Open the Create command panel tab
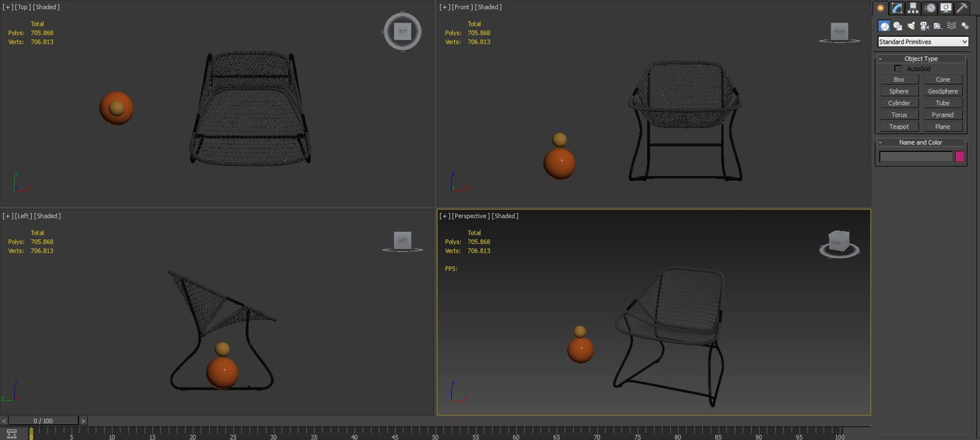The width and height of the screenshot is (980, 440). (x=880, y=8)
